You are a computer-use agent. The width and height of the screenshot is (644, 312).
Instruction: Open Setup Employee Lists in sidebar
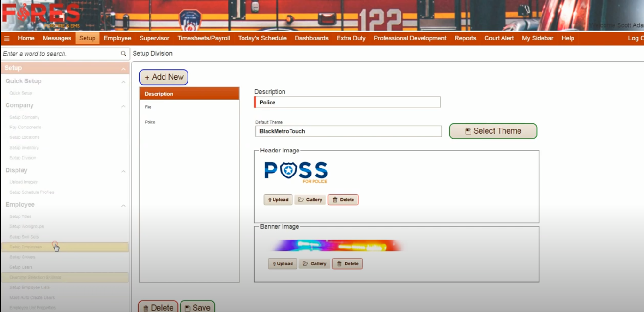(30, 288)
